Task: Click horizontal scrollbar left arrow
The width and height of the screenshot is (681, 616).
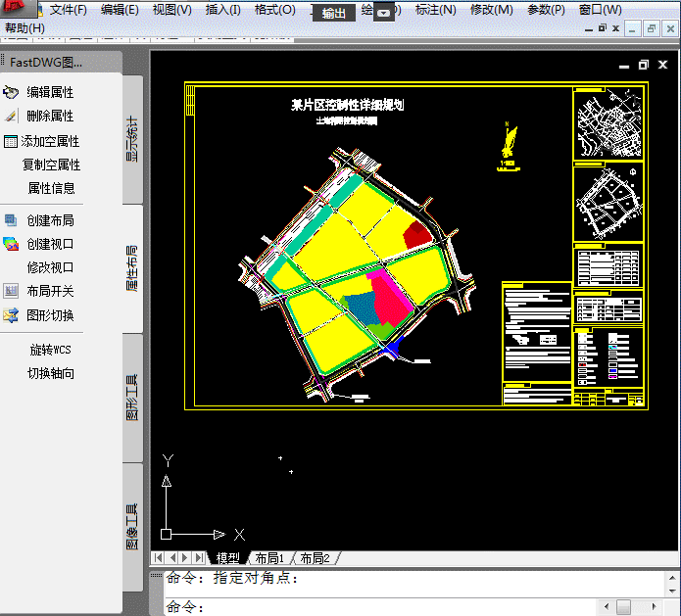Action: click(x=607, y=606)
